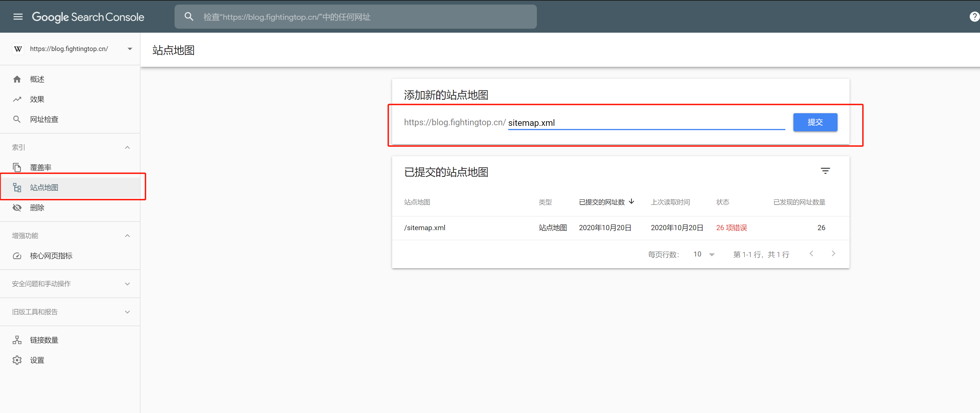Click the gauge icon beside 核心网页指标
980x413 pixels.
click(17, 256)
